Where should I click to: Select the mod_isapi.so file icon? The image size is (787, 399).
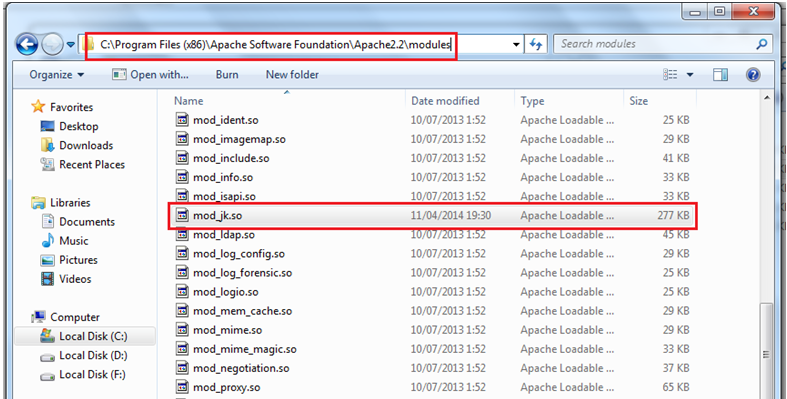(x=182, y=196)
